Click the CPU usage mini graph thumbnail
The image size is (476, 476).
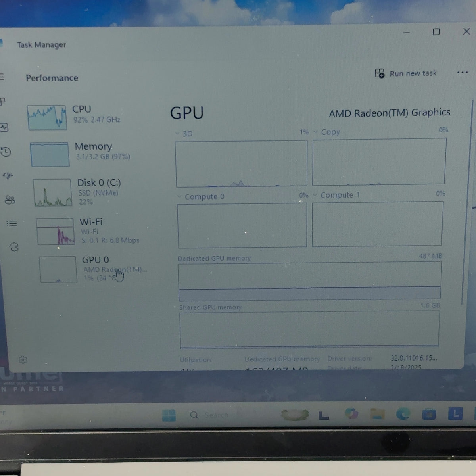point(47,117)
